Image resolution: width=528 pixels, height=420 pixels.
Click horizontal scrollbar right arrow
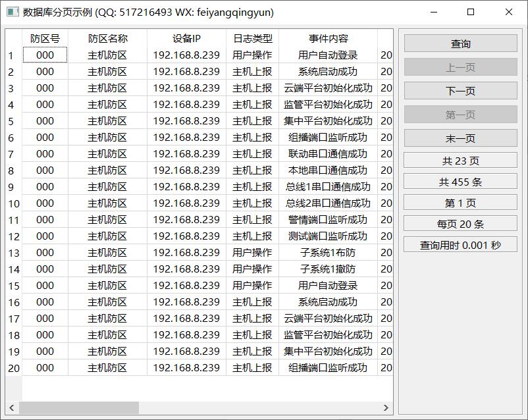(x=386, y=408)
